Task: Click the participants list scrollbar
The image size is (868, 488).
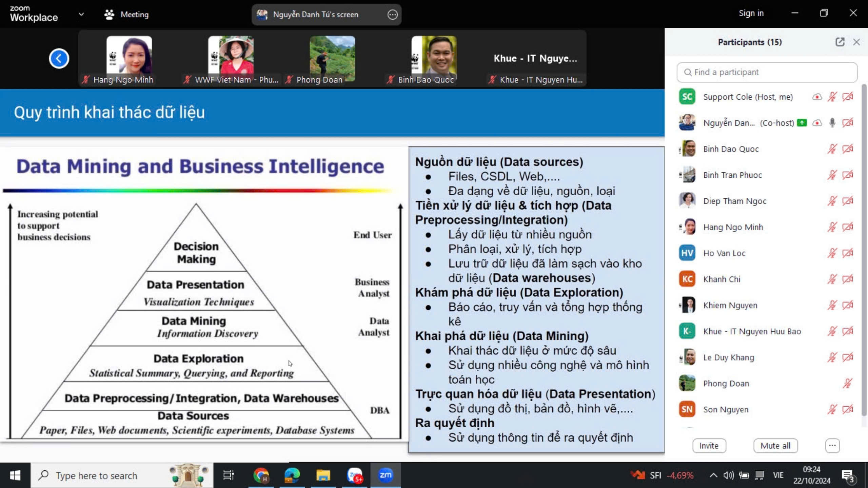Action: (864, 250)
